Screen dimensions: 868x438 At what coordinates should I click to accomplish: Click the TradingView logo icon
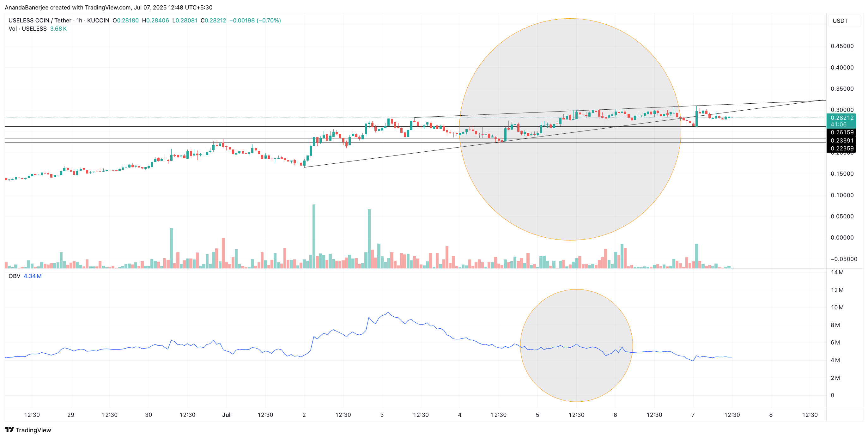coord(9,429)
